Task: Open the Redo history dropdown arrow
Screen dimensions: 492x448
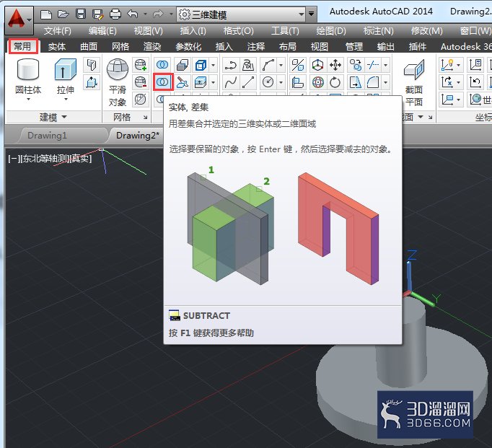Action: pyautogui.click(x=171, y=14)
